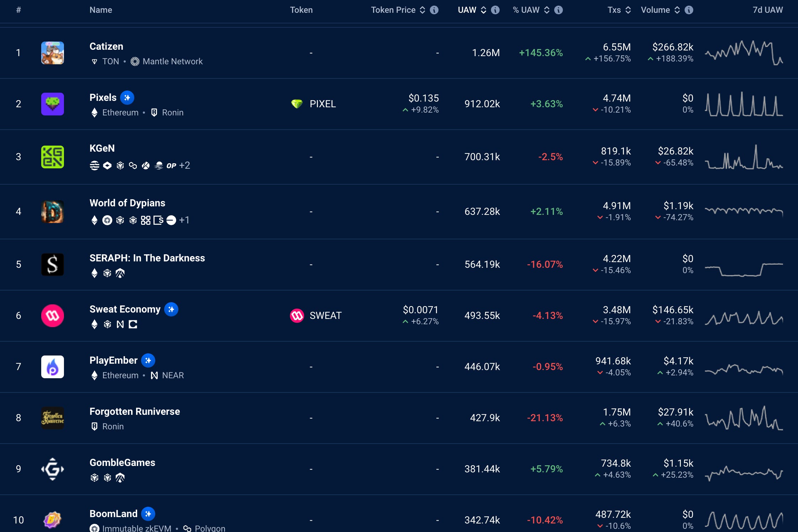Sort table by UAW column arrows
The image size is (798, 532).
tap(484, 10)
